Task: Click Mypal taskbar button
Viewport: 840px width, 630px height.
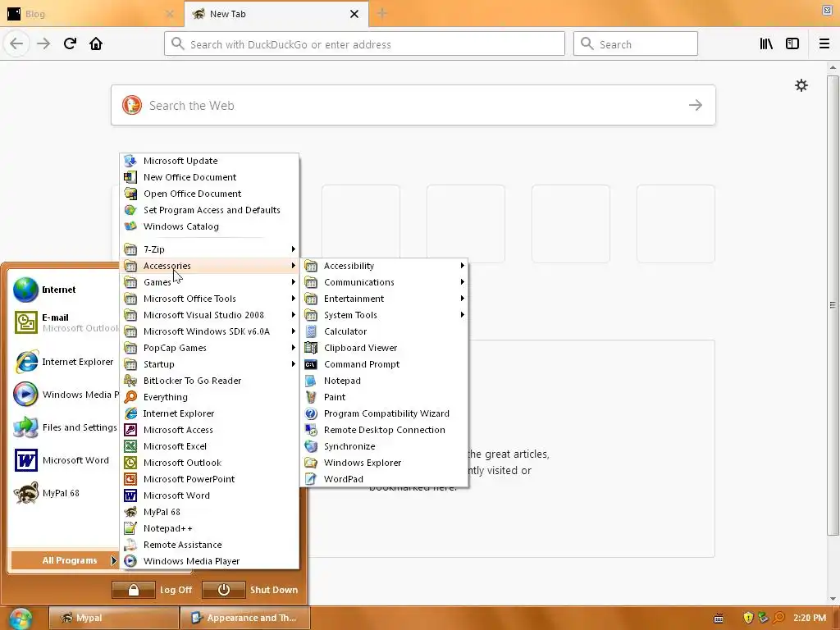Action: (113, 618)
